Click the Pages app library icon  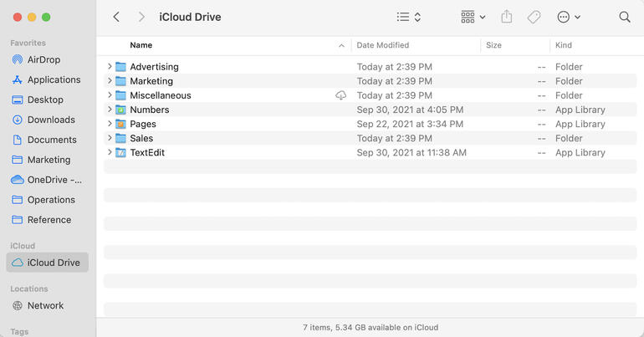[x=120, y=124]
